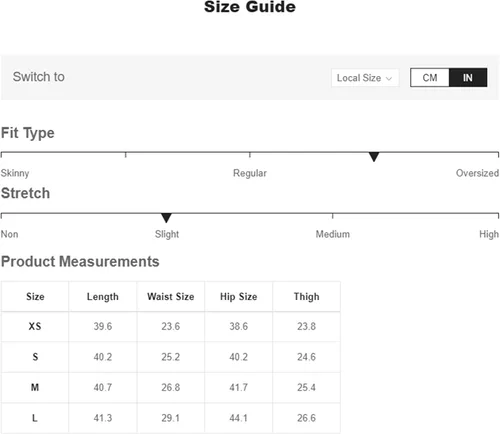The image size is (500, 434).
Task: Click M length value 40.7
Action: click(x=103, y=387)
